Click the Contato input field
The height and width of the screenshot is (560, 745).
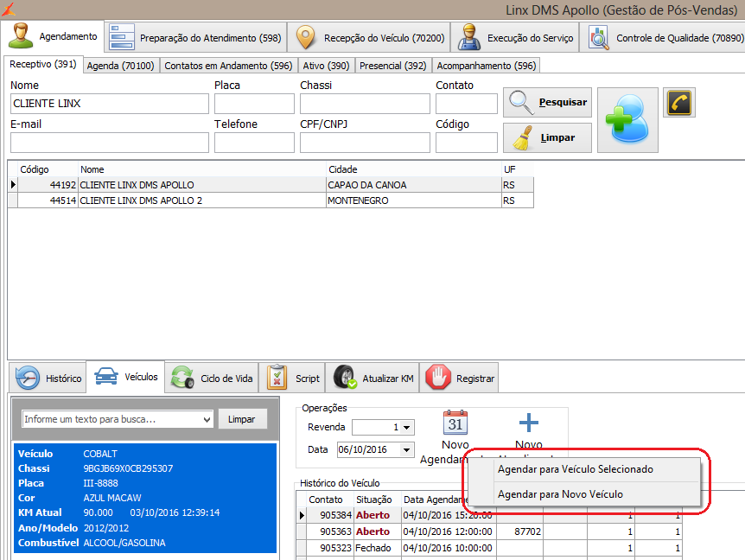pyautogui.click(x=467, y=104)
